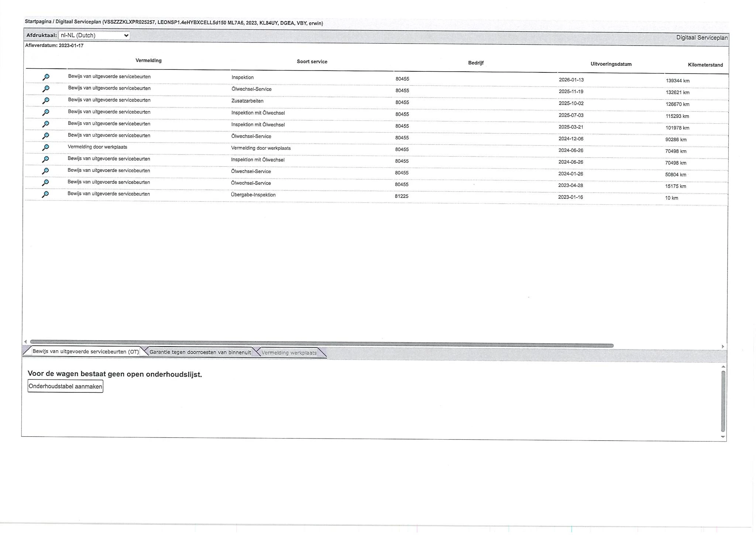
Task: View details of 2025-07-03 Inspektion mit Ölwechsel
Action: pyautogui.click(x=46, y=112)
